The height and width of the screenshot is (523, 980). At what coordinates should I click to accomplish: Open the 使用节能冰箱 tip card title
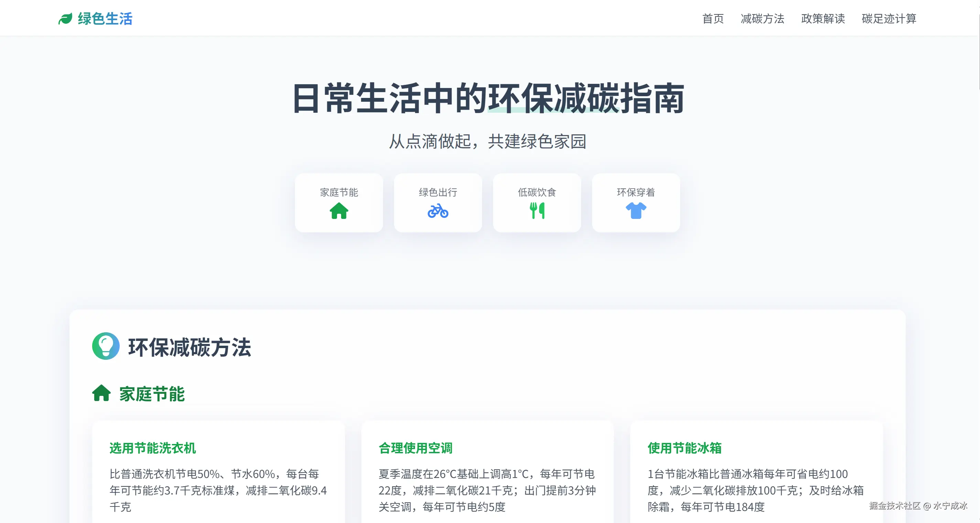684,448
